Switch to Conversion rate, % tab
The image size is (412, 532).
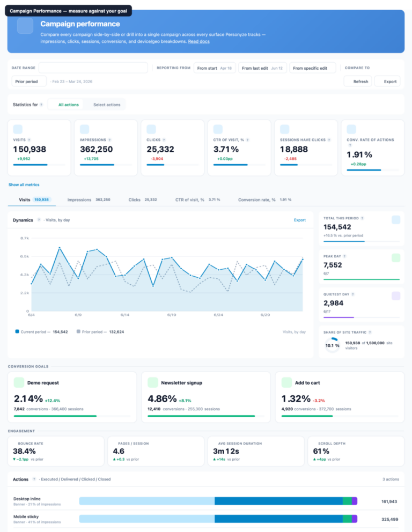(x=264, y=200)
